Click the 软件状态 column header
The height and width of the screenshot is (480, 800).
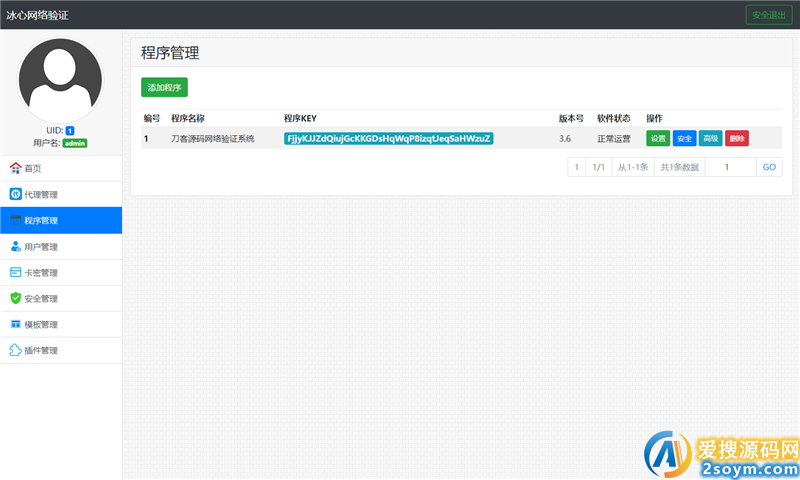[614, 118]
